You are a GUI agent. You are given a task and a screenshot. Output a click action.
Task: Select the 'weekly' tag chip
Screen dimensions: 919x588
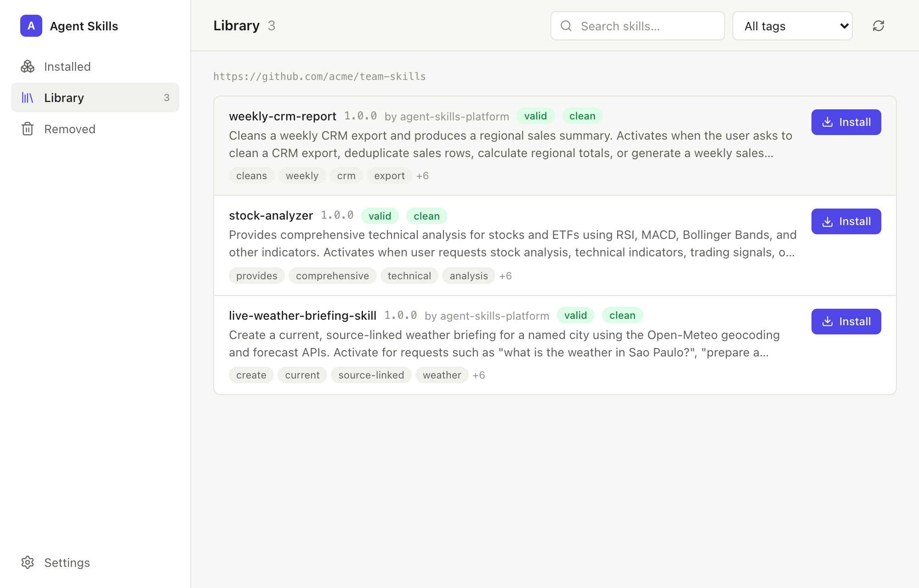point(302,175)
